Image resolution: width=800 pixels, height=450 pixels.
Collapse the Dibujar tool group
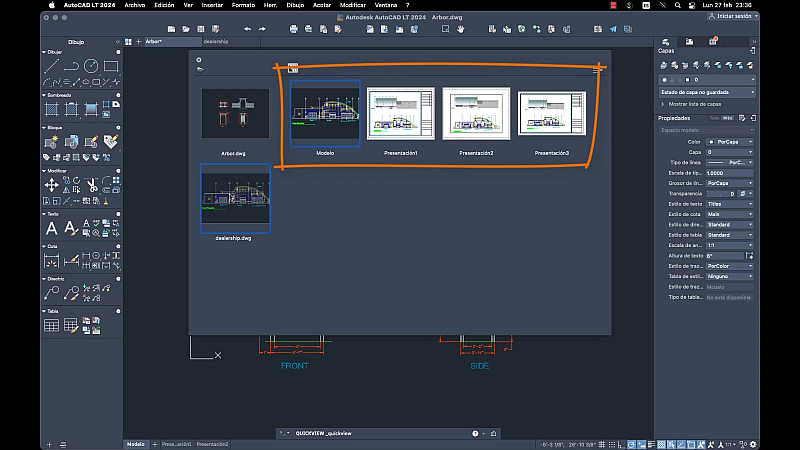(x=44, y=52)
